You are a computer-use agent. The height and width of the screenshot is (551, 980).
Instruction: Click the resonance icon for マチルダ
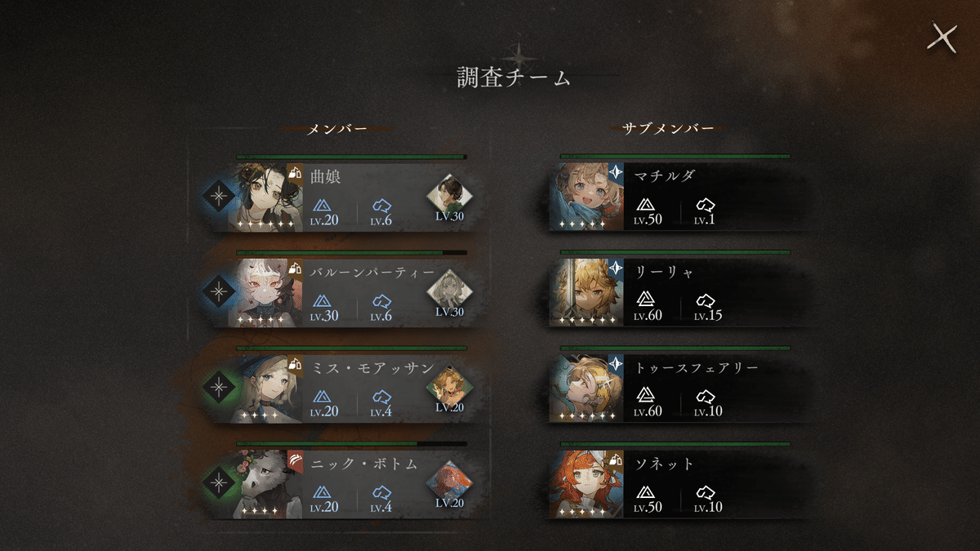coord(705,205)
